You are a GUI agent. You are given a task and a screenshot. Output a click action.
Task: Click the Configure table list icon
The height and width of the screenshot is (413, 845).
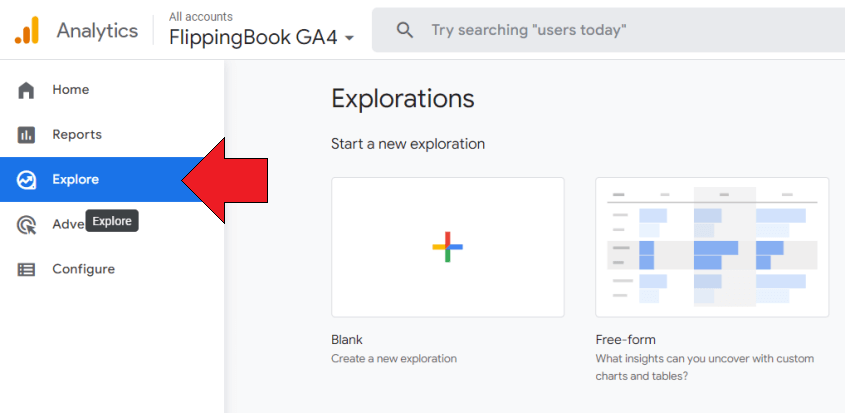(26, 270)
